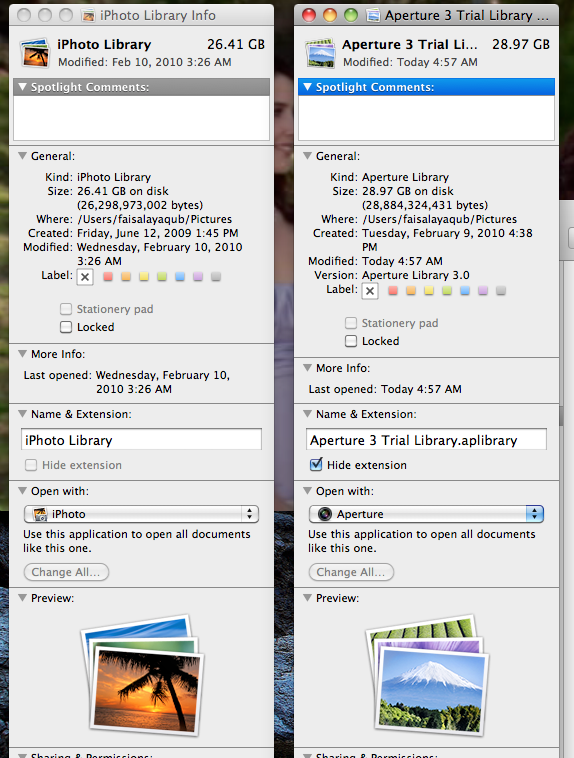Set the gray label in the Aperture window
This screenshot has width=574, height=758.
pyautogui.click(x=500, y=291)
